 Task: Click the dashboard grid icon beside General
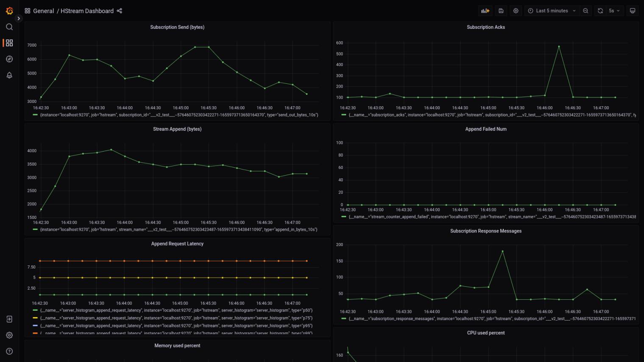(x=28, y=11)
